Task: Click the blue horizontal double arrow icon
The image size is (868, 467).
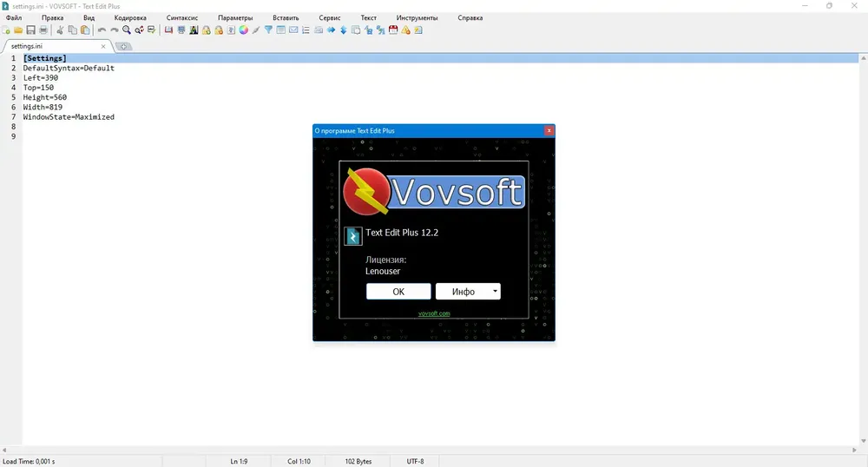Action: 331,30
